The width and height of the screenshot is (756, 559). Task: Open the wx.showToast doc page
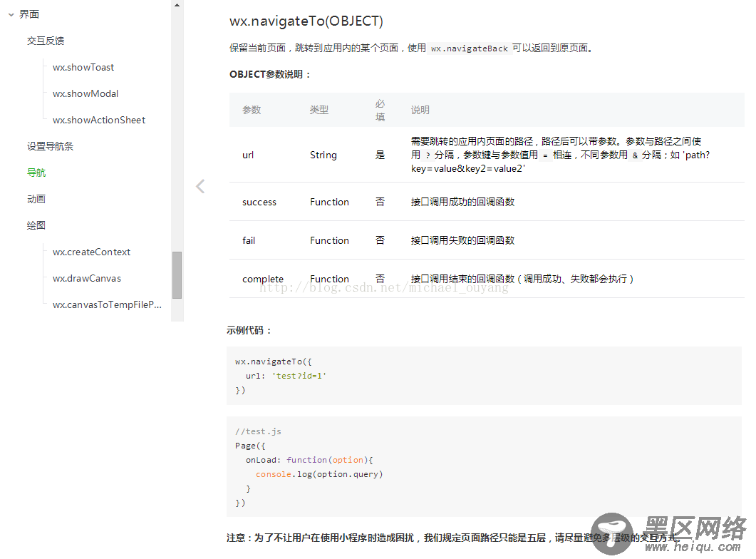coord(83,68)
